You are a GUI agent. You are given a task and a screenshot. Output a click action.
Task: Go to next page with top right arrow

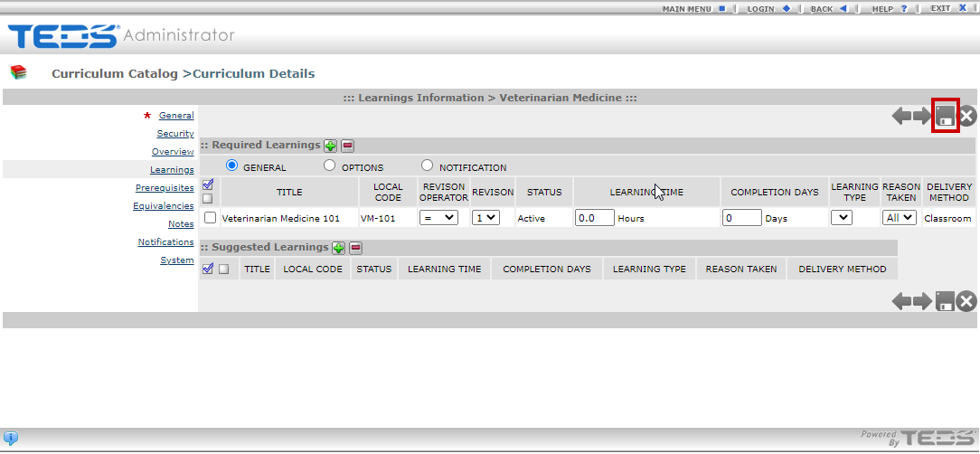point(921,116)
